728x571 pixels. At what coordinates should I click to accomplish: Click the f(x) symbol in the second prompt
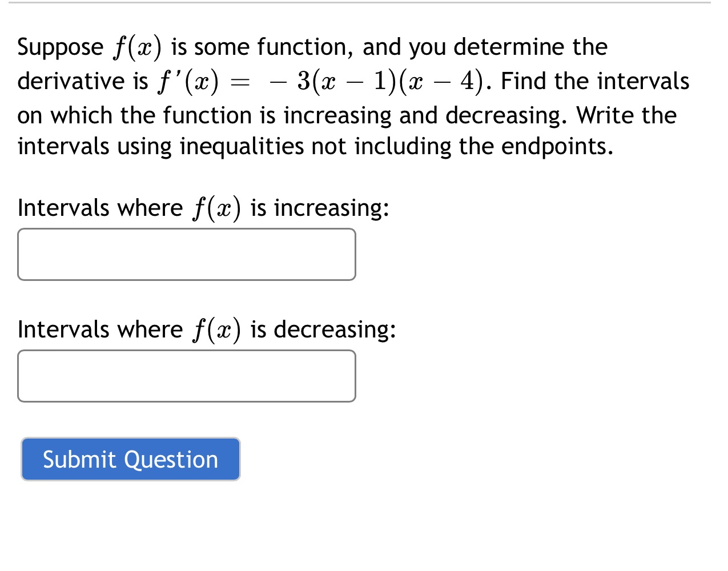(x=216, y=328)
